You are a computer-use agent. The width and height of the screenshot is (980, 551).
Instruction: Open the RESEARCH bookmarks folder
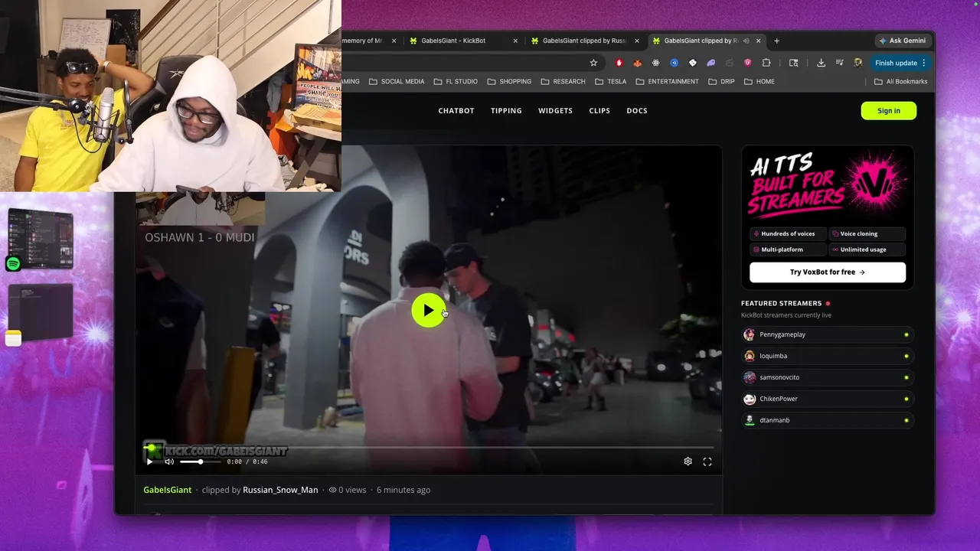563,81
